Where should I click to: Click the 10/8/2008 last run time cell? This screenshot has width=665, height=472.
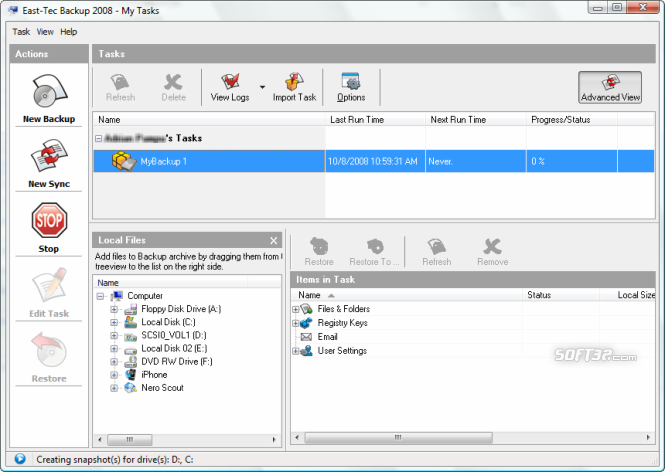pos(375,161)
